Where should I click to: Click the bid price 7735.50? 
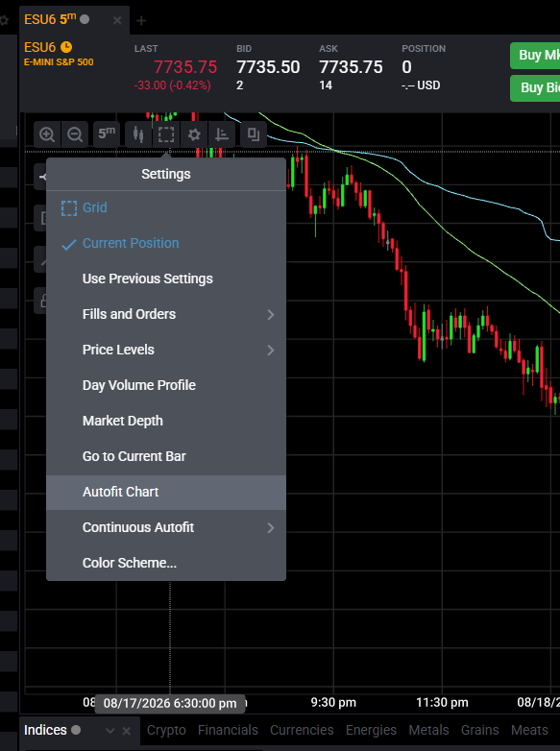(268, 67)
